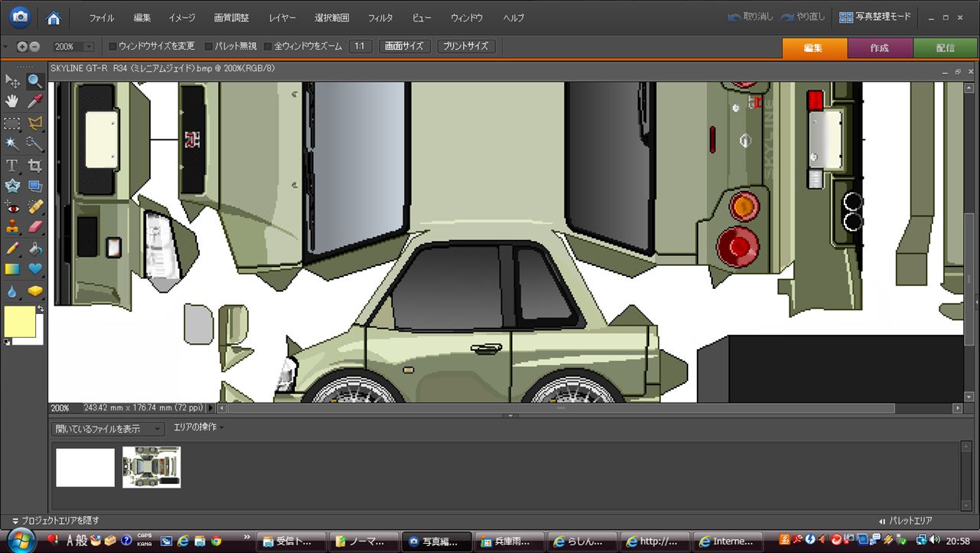The width and height of the screenshot is (980, 553).
Task: Click the 画面サイズ button
Action: coord(404,47)
